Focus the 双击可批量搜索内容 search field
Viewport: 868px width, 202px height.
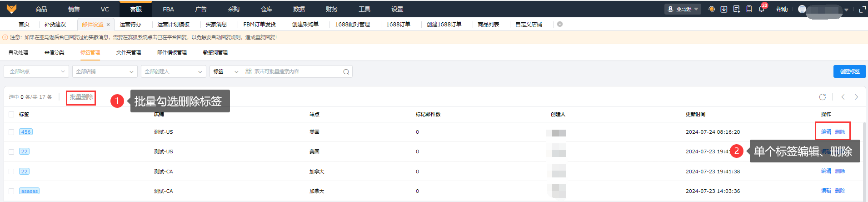coord(297,71)
